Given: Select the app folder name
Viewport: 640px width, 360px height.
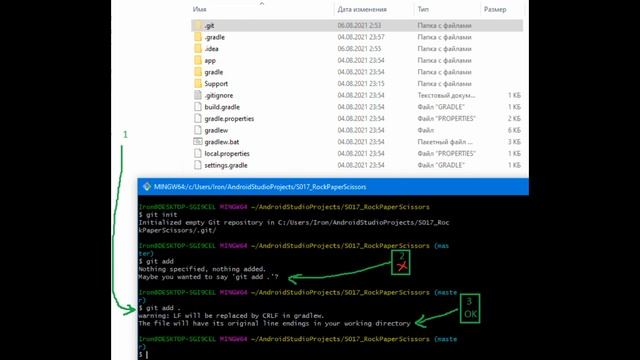Looking at the screenshot, I should click(210, 60).
